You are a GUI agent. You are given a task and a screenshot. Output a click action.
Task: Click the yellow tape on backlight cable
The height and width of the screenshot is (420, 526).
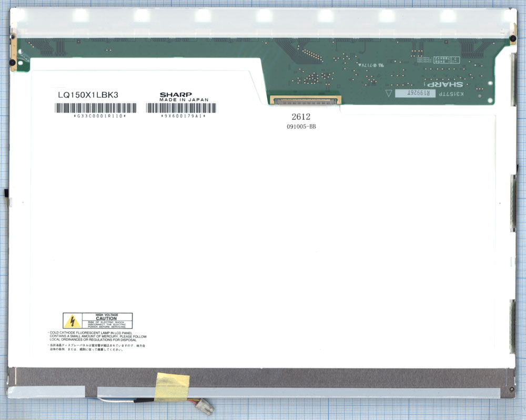pos(171,386)
